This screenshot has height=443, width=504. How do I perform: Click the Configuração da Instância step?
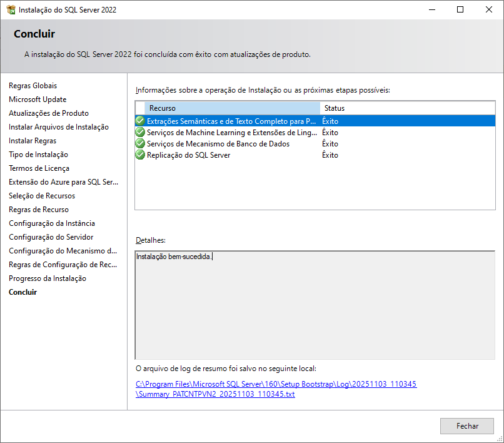(52, 223)
